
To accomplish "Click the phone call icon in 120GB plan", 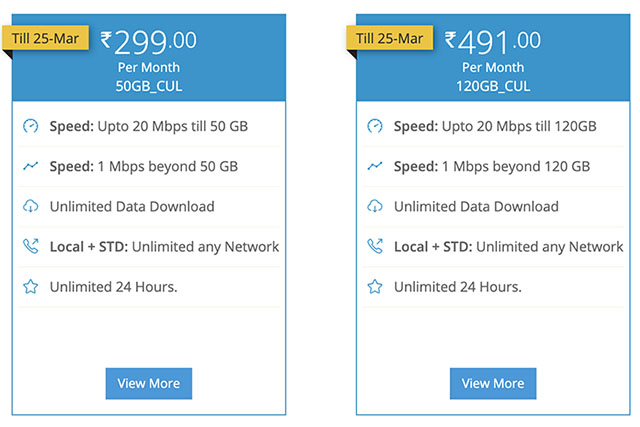I will pyautogui.click(x=375, y=246).
